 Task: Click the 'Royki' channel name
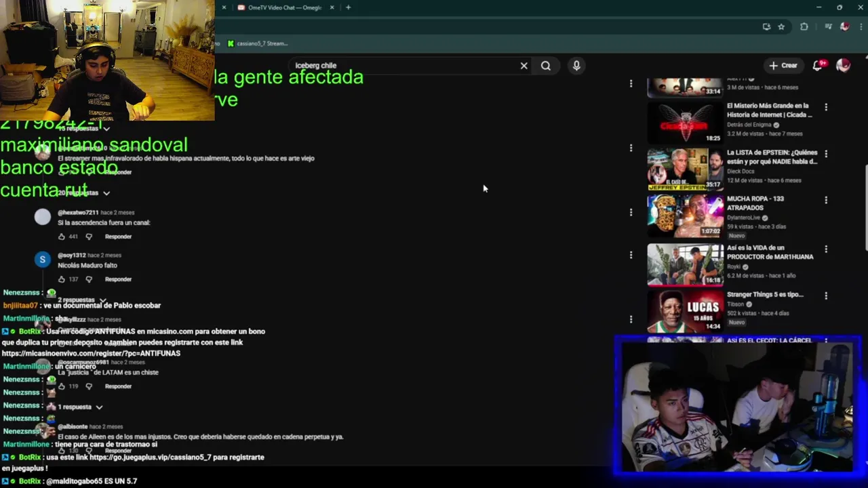click(x=734, y=267)
